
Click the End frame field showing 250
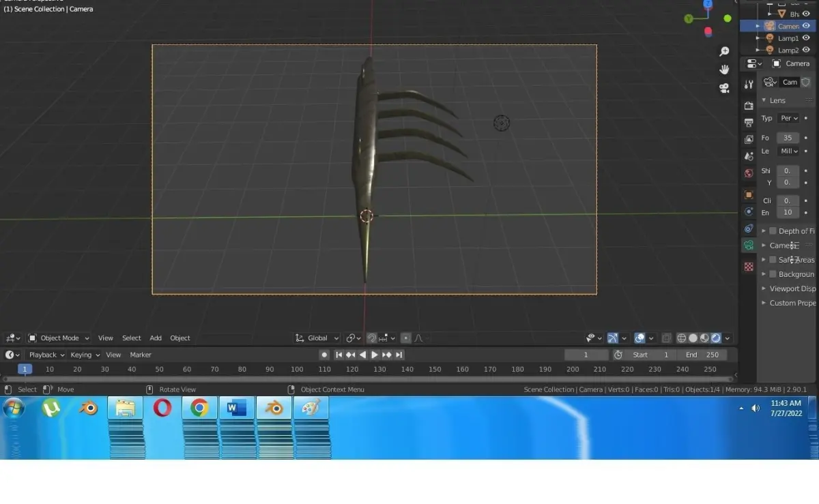tap(702, 355)
